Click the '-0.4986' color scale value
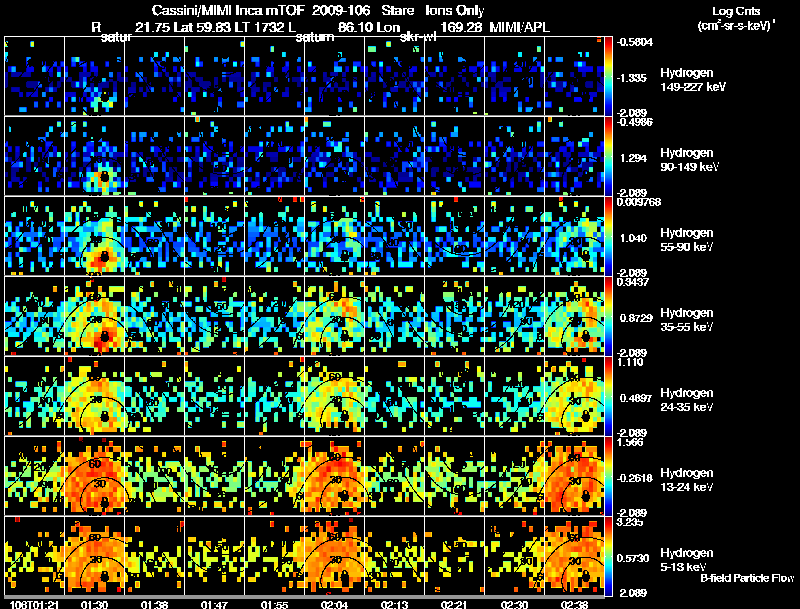This screenshot has width=800, height=609. (635, 122)
